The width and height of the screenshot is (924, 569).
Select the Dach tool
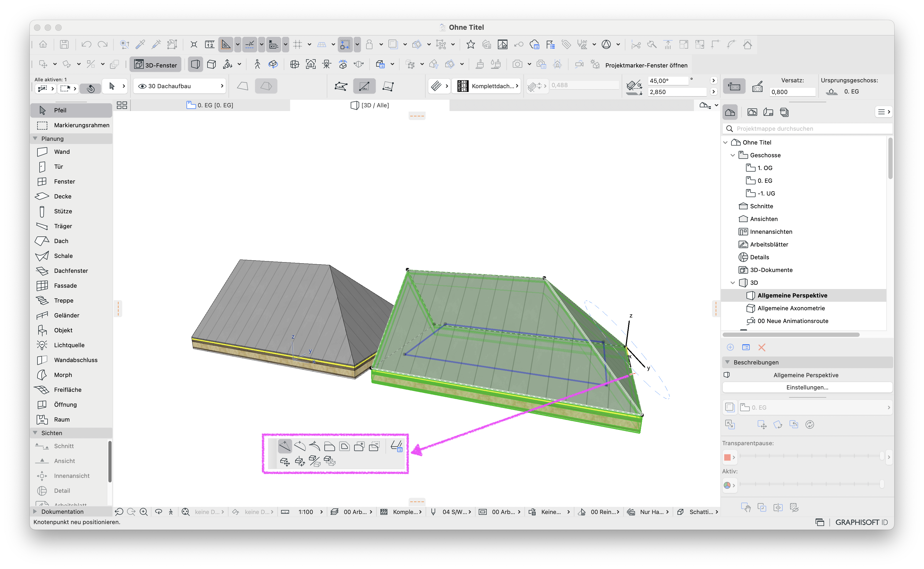[71, 241]
